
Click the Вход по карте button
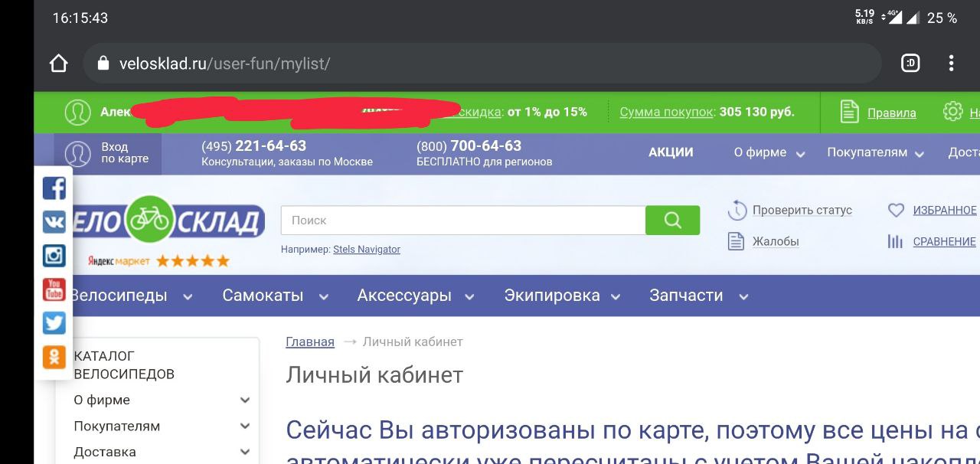point(107,153)
